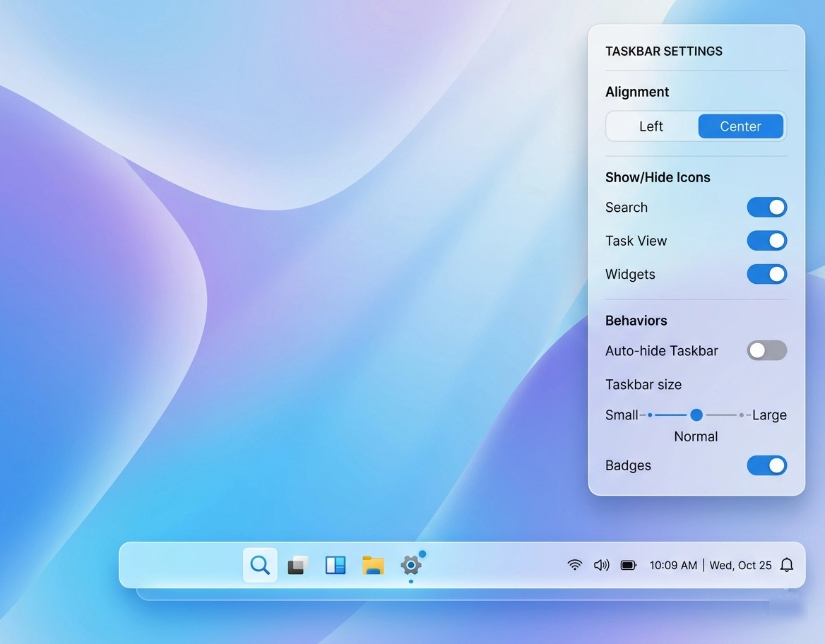Viewport: 825px width, 644px height.
Task: Open notifications bell icon
Action: pyautogui.click(x=786, y=565)
